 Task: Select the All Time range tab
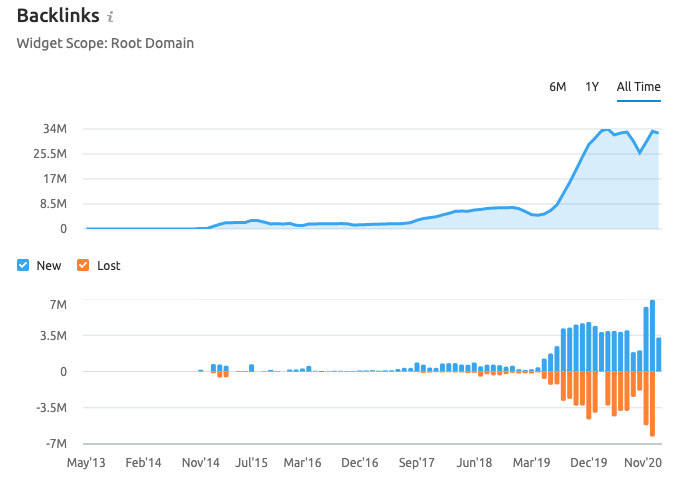pyautogui.click(x=639, y=87)
